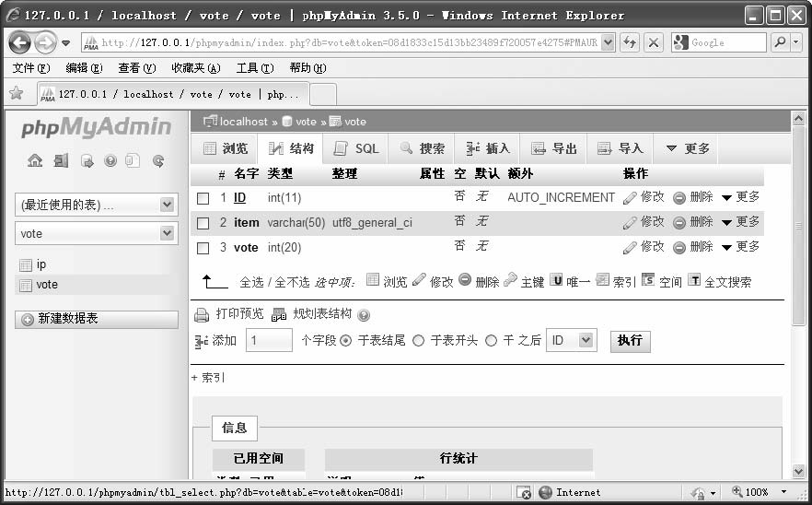Image resolution: width=812 pixels, height=505 pixels.
Task: Click the browser back arrow button
Action: tap(19, 42)
